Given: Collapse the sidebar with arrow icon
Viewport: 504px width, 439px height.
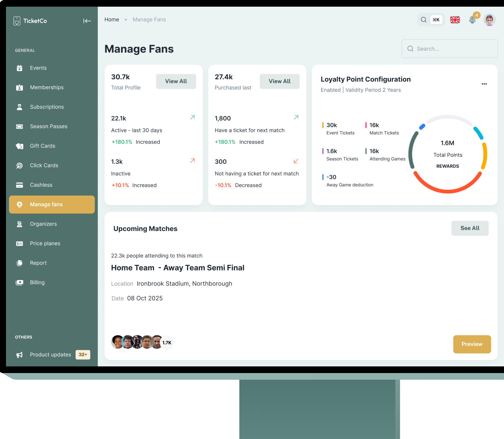Looking at the screenshot, I should [87, 21].
